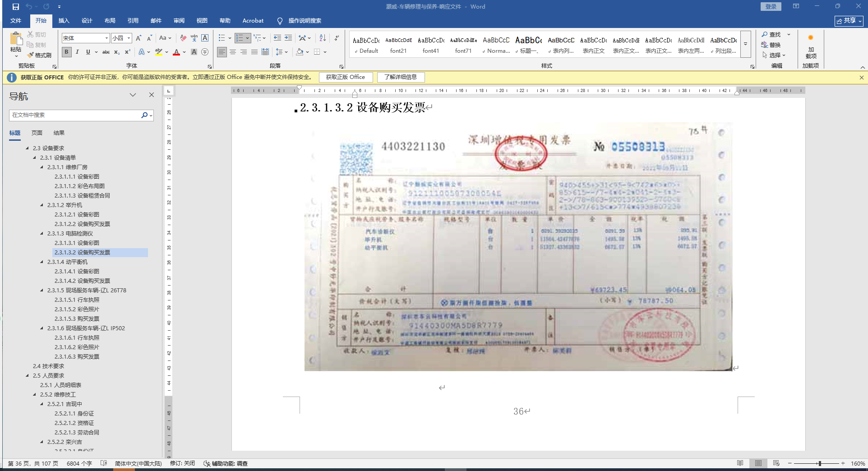The image size is (868, 471).
Task: Adjust the zoom slider handle
Action: point(819,463)
